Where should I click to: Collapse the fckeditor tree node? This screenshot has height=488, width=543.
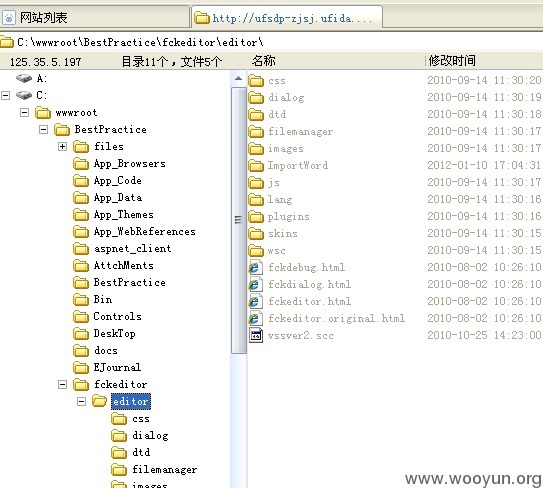point(63,384)
